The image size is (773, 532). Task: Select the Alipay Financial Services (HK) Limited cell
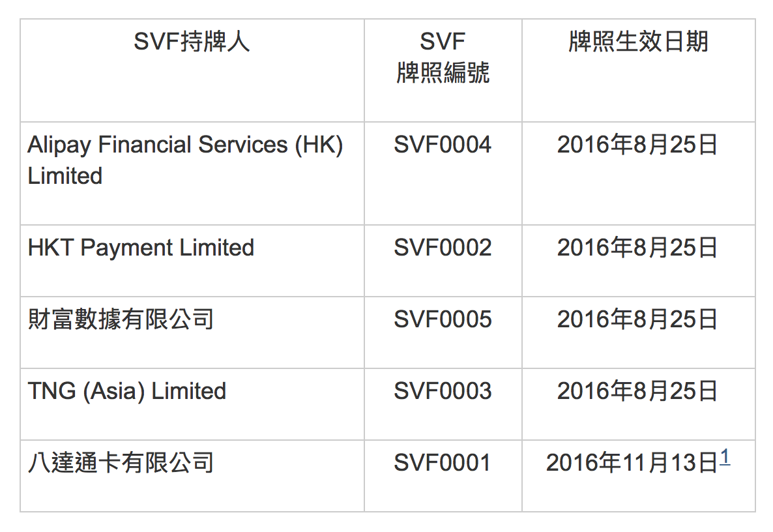click(x=185, y=160)
